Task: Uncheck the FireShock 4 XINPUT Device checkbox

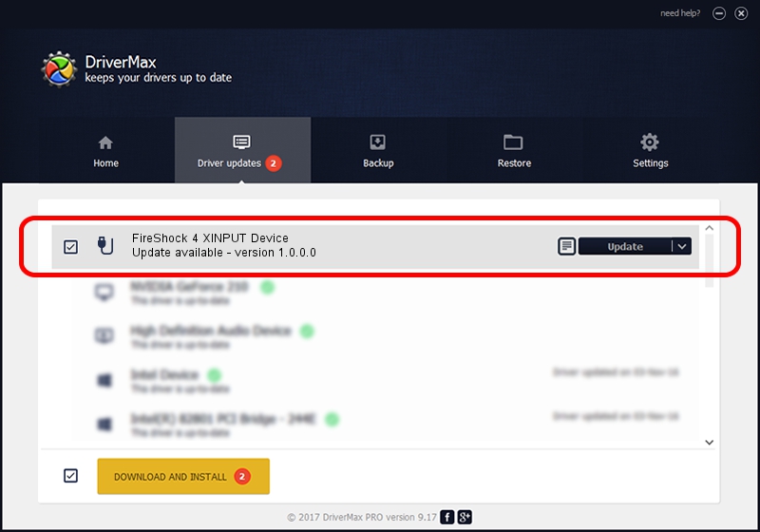Action: [70, 246]
